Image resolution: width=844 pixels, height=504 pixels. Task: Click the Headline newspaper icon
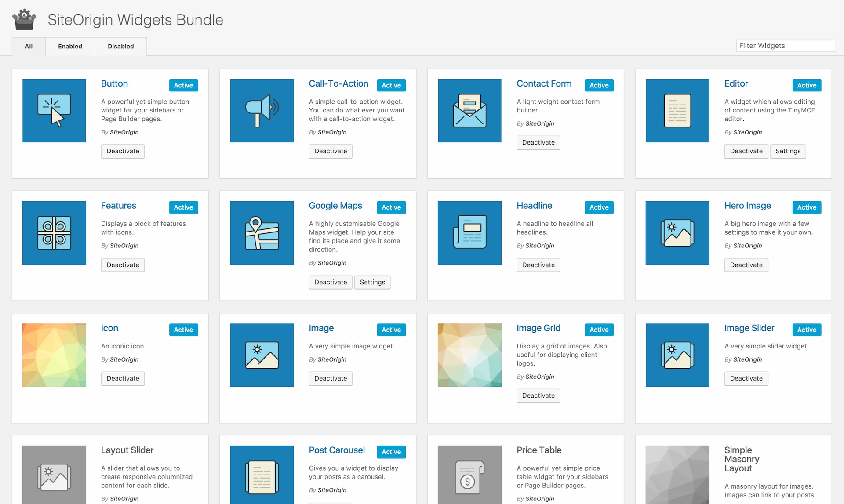tap(469, 233)
